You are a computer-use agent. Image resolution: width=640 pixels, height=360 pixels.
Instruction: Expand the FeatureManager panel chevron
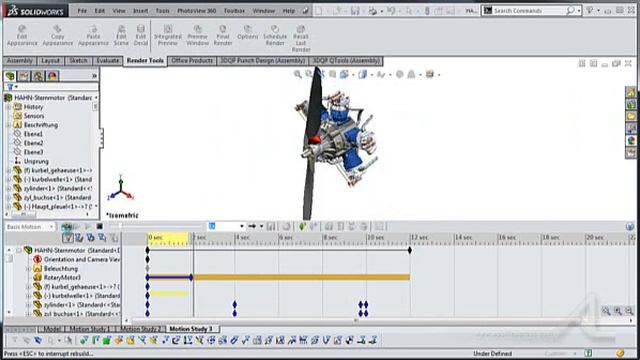94,76
